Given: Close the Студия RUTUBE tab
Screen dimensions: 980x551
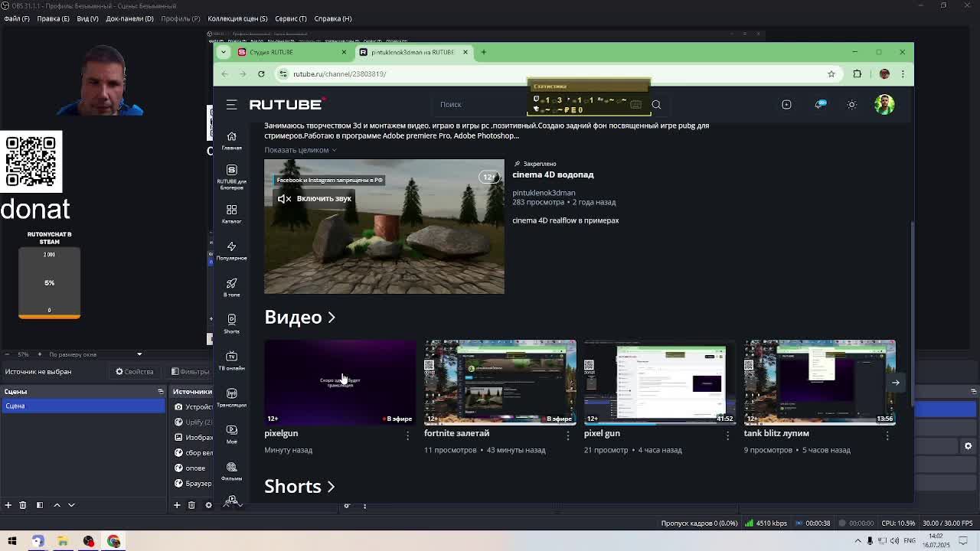Looking at the screenshot, I should pyautogui.click(x=344, y=52).
